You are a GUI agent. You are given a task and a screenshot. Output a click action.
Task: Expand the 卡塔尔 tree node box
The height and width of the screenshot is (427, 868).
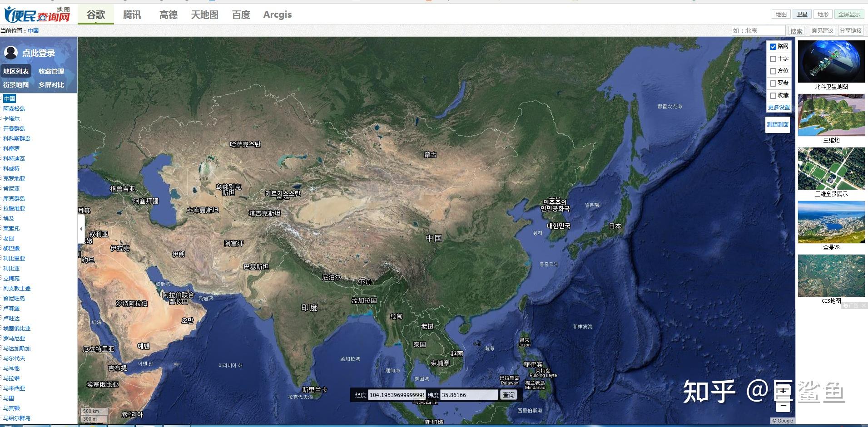click(1, 118)
